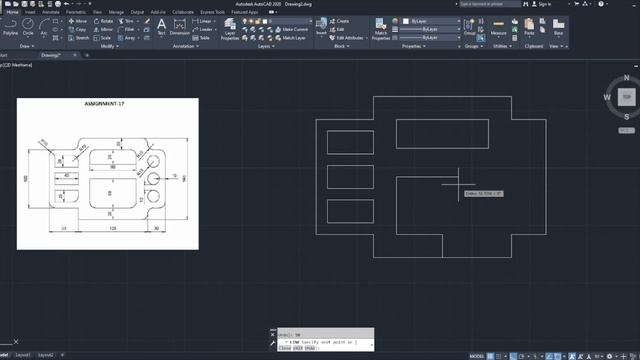Click the Paste tool
This screenshot has width=640, height=360.
[x=529, y=27]
